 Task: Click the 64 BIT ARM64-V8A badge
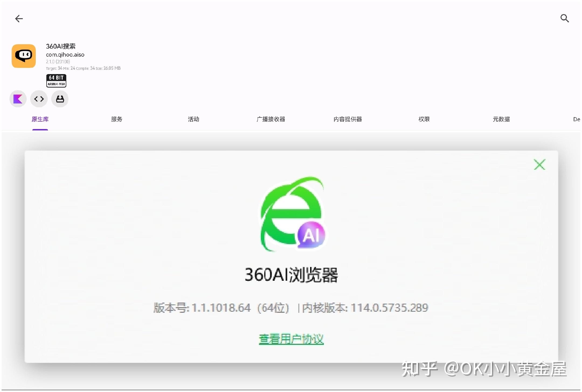[56, 81]
